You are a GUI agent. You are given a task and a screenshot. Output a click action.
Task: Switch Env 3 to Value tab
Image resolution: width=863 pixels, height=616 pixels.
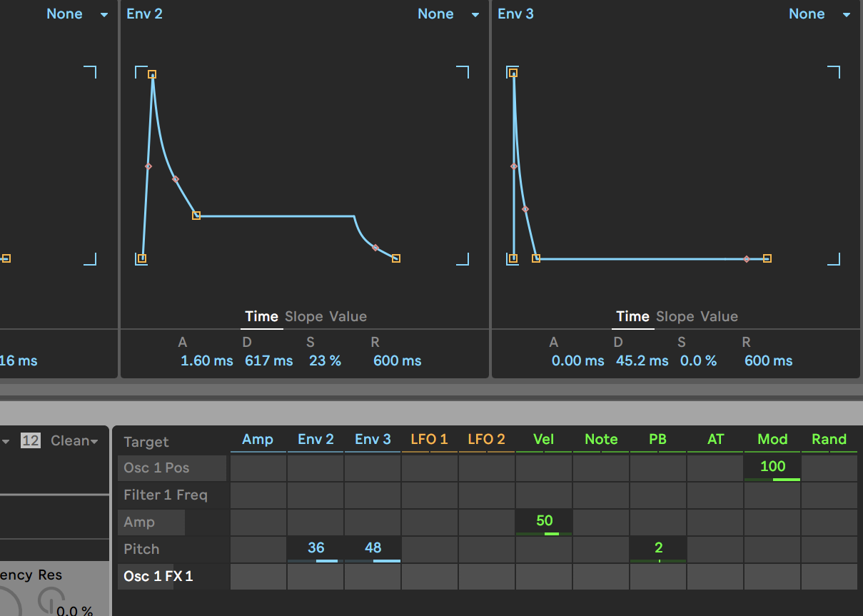(719, 316)
